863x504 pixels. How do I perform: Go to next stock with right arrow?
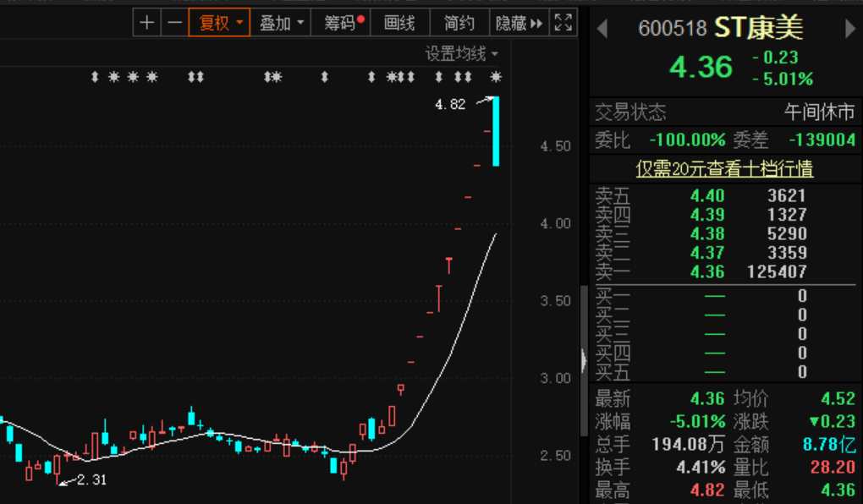point(850,29)
